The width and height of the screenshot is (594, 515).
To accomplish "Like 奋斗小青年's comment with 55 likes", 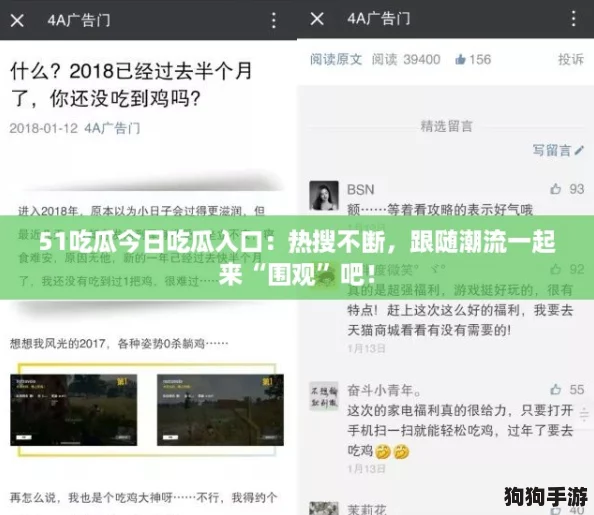I will [x=555, y=389].
